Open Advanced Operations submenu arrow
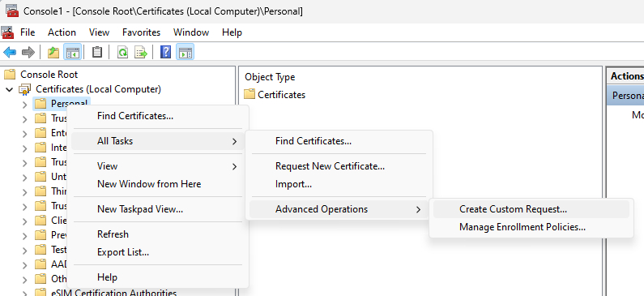Image resolution: width=644 pixels, height=296 pixels. 418,210
